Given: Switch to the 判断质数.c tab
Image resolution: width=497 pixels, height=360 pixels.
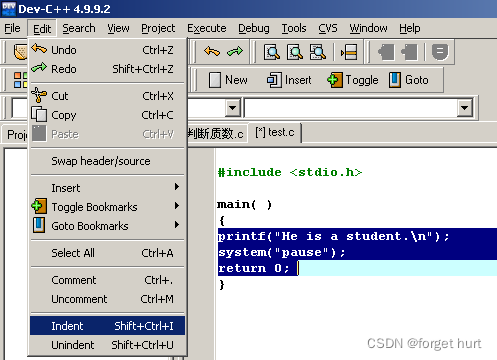Looking at the screenshot, I should pyautogui.click(x=216, y=134).
